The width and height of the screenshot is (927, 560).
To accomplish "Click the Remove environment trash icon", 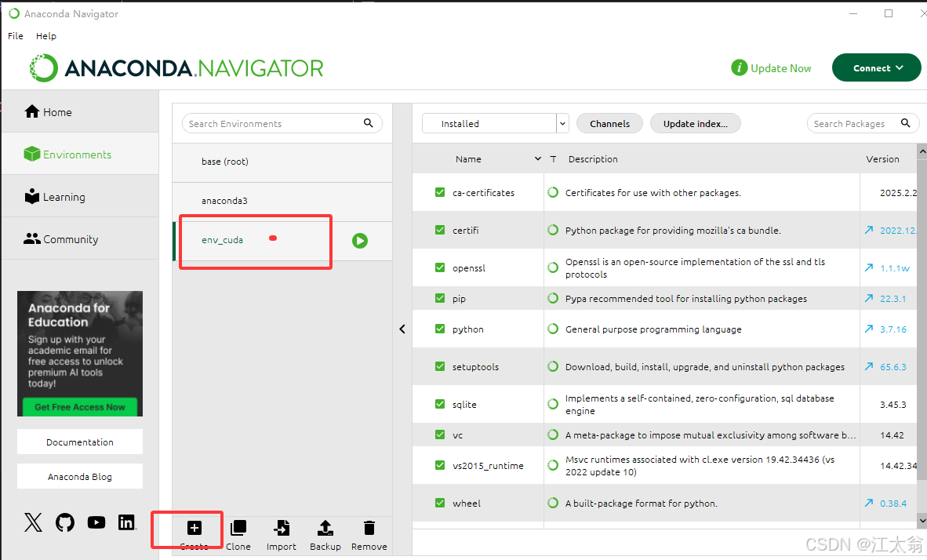I will [x=369, y=528].
